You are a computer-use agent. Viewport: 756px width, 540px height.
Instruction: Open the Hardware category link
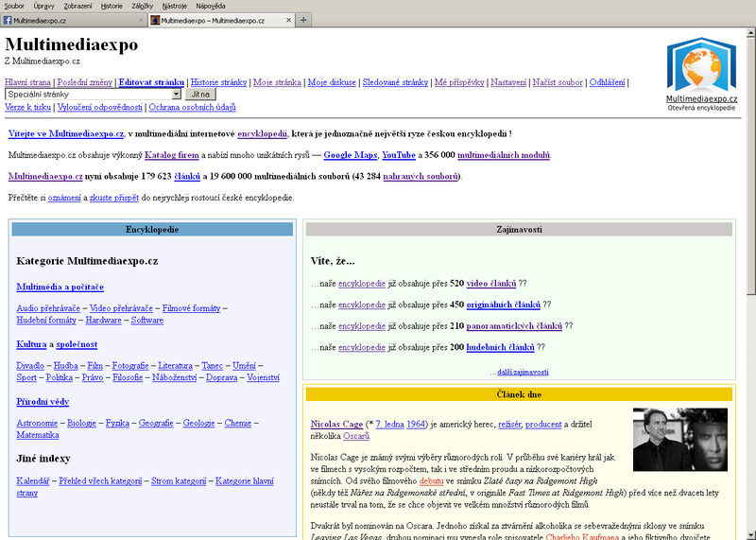(x=104, y=320)
